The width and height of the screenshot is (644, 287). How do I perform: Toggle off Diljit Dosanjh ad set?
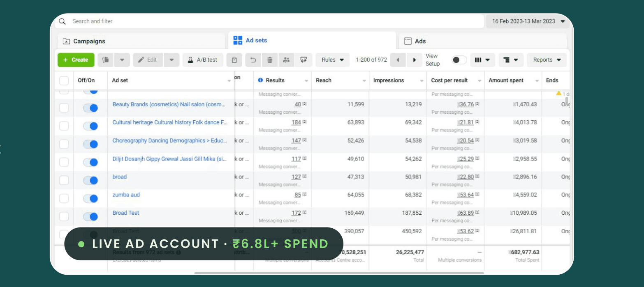(90, 162)
